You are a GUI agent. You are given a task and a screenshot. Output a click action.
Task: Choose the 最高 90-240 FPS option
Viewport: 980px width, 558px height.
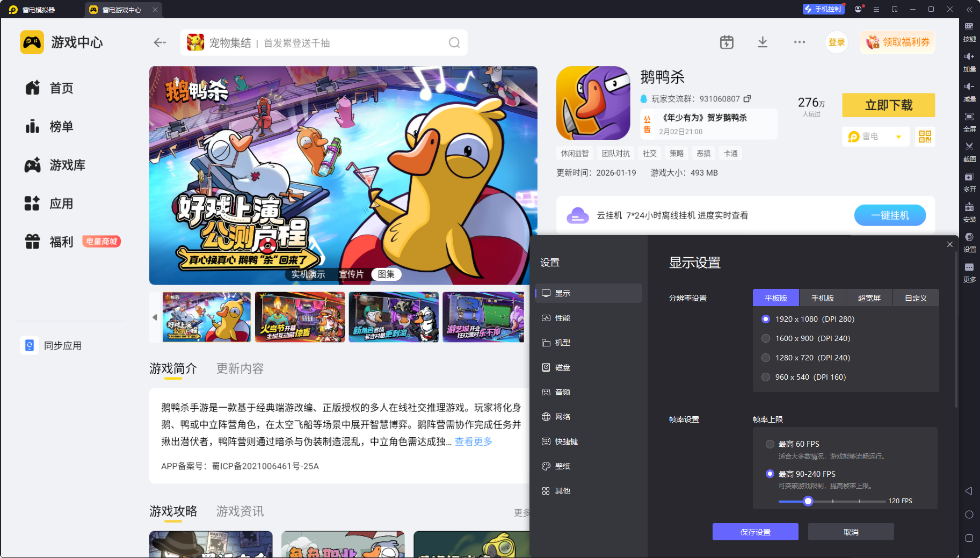tap(770, 474)
